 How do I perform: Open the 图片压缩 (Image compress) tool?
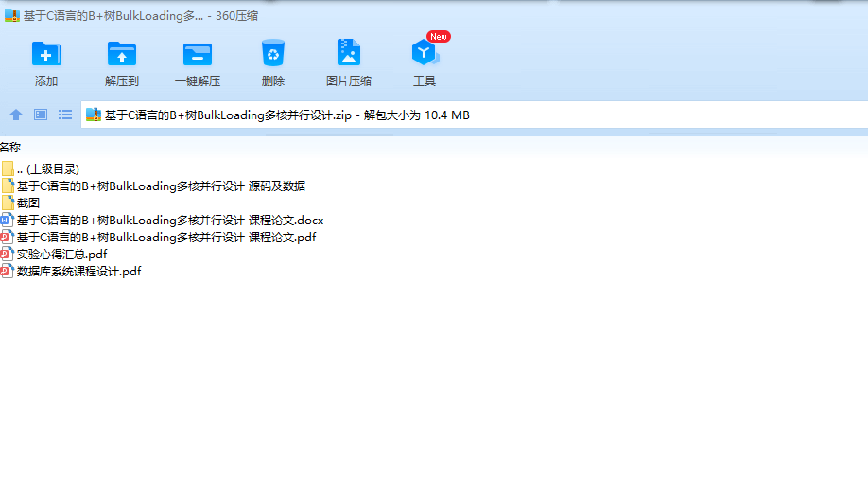point(349,53)
